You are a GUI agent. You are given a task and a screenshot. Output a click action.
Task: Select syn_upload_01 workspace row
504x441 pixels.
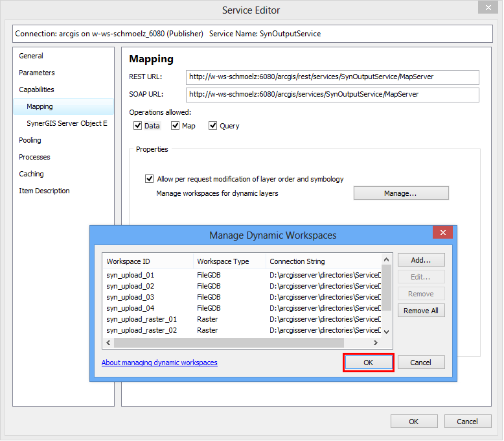pyautogui.click(x=130, y=275)
